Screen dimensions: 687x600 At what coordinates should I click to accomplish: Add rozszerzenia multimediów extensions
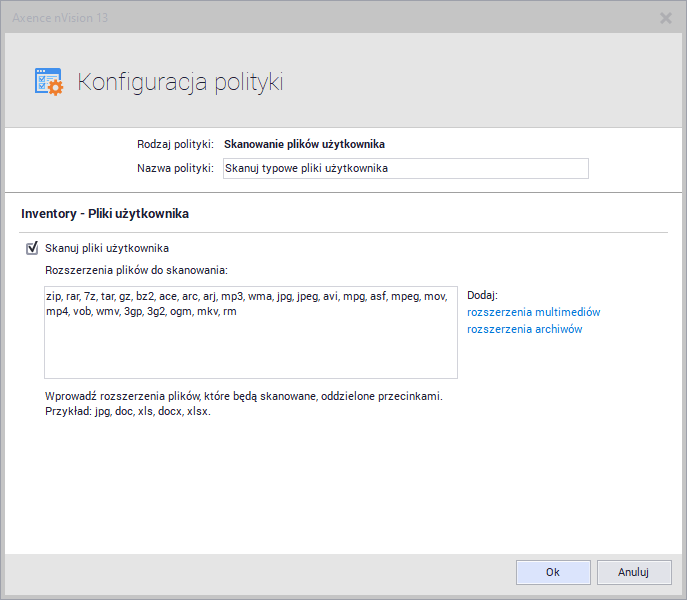click(533, 312)
